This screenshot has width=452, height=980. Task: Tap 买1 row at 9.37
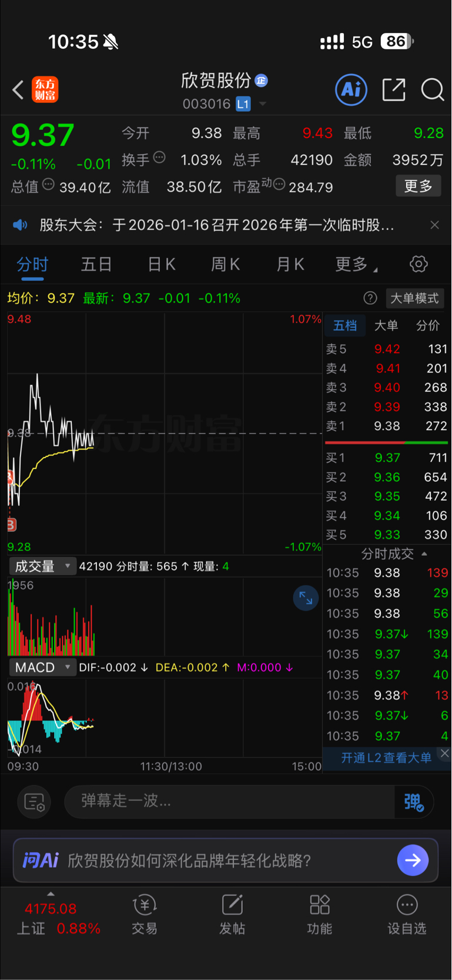click(387, 458)
